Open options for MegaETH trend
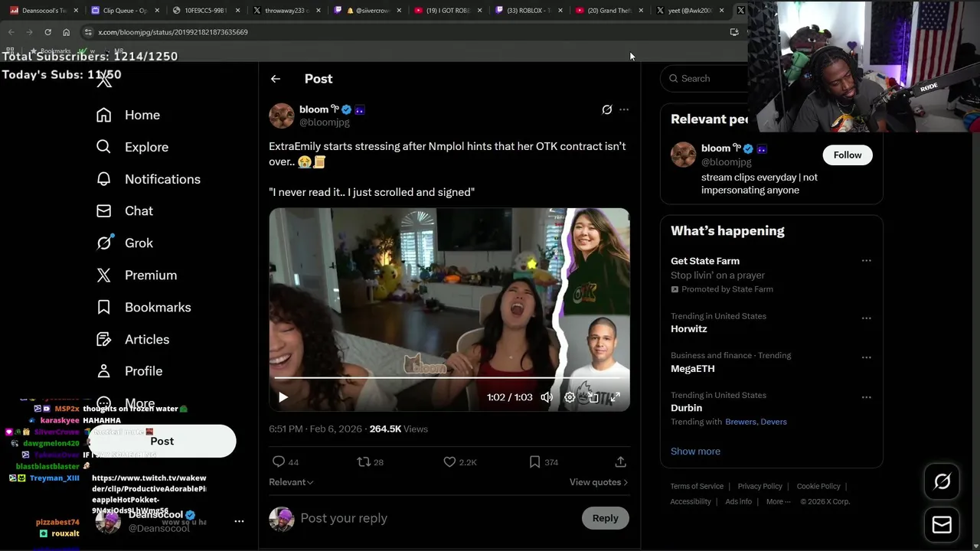 (x=866, y=357)
